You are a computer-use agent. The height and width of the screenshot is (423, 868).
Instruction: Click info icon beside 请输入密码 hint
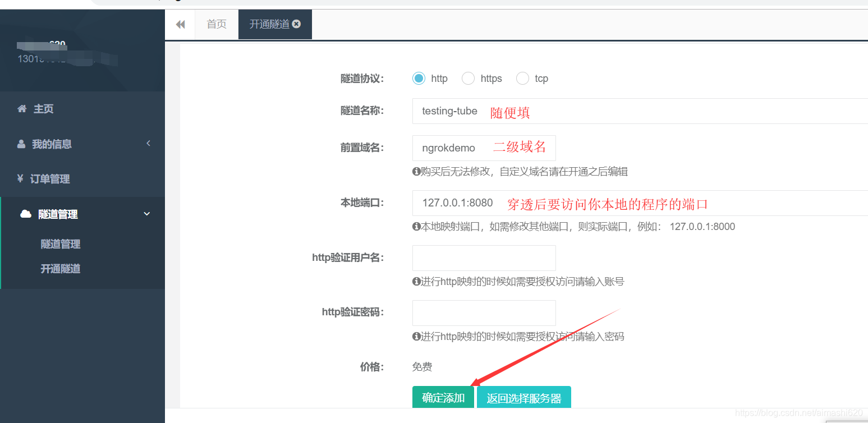416,337
